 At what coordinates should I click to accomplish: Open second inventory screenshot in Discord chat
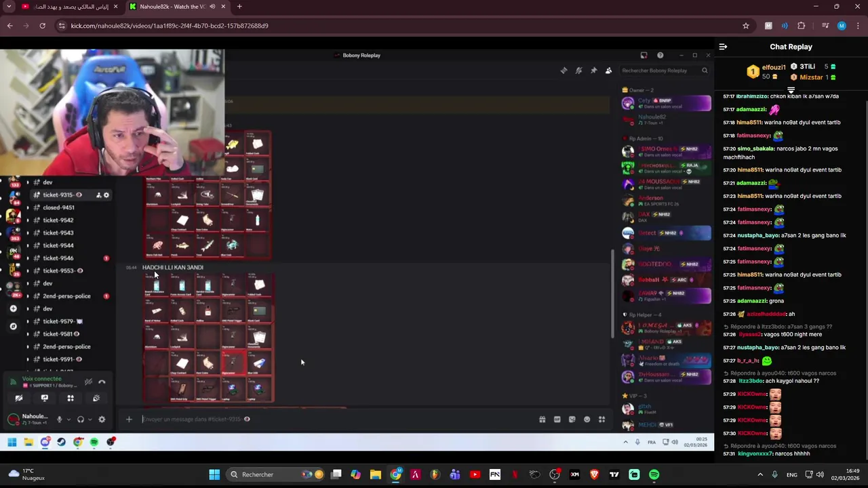click(208, 338)
